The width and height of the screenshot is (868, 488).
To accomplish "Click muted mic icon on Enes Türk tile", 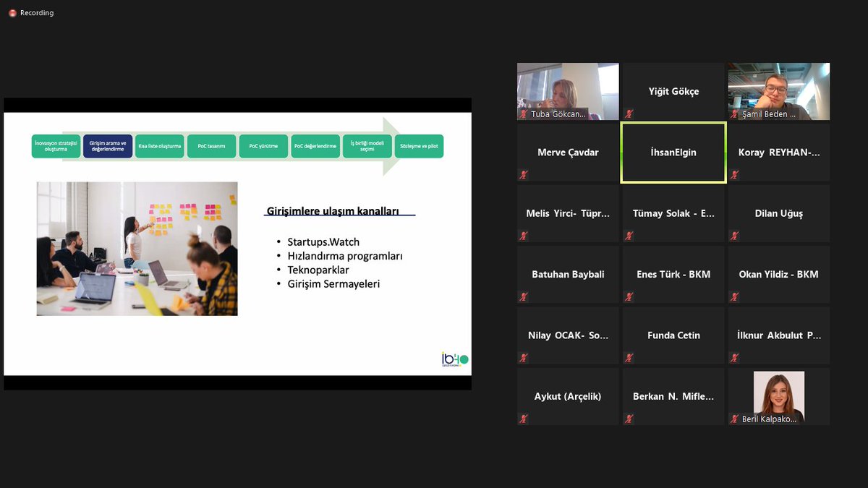I will click(629, 297).
